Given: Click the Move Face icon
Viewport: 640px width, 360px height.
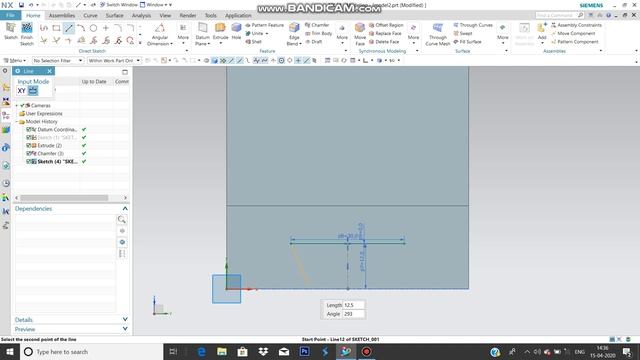Looking at the screenshot, I should (360, 28).
